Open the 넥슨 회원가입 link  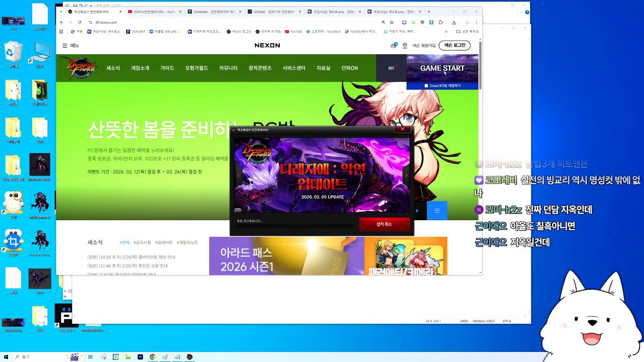click(x=424, y=46)
